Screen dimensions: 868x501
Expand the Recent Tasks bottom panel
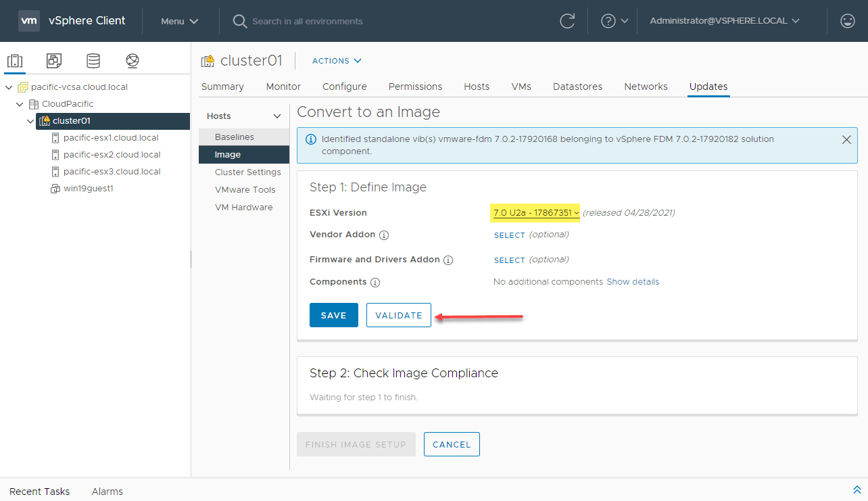[x=857, y=490]
